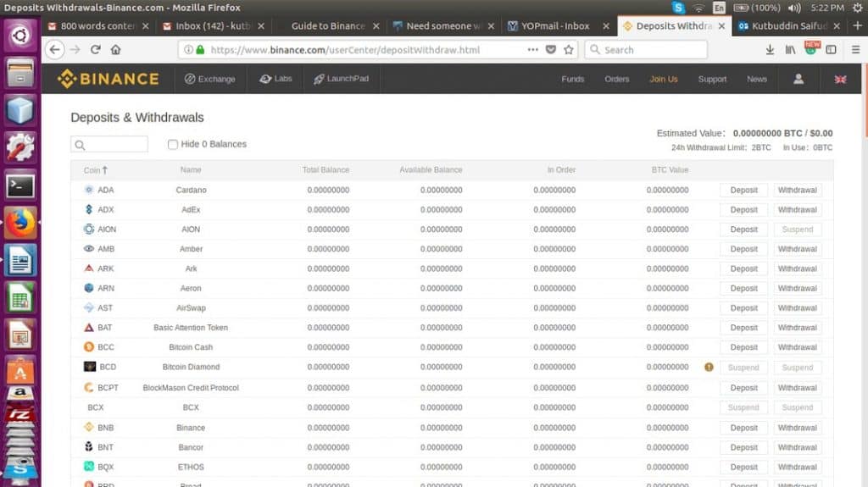Open the LaunchPad menu item
The image size is (868, 487).
(x=341, y=79)
